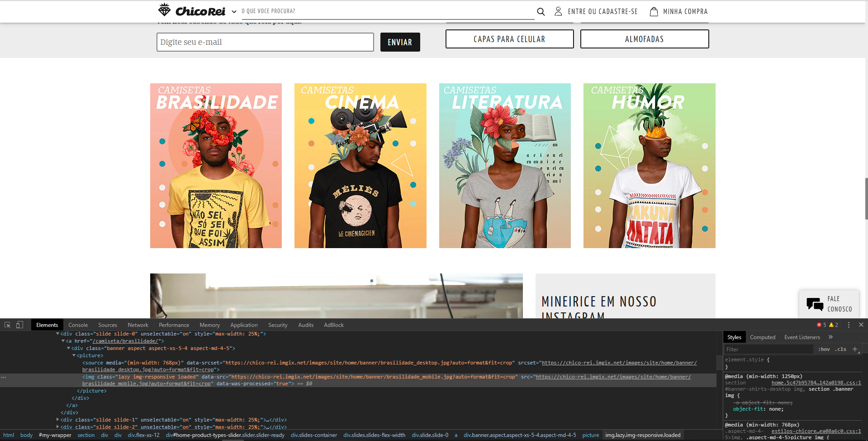Click the FALE CONOSCO chat bubble icon

tap(814, 304)
